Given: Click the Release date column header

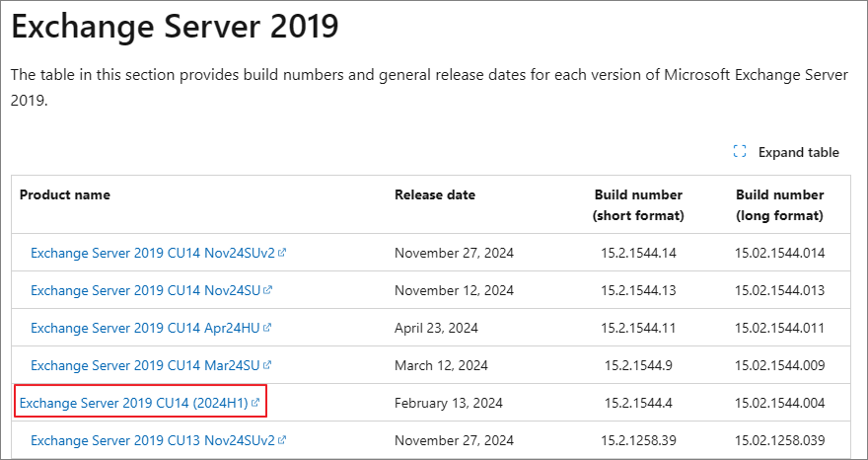Looking at the screenshot, I should [x=435, y=195].
